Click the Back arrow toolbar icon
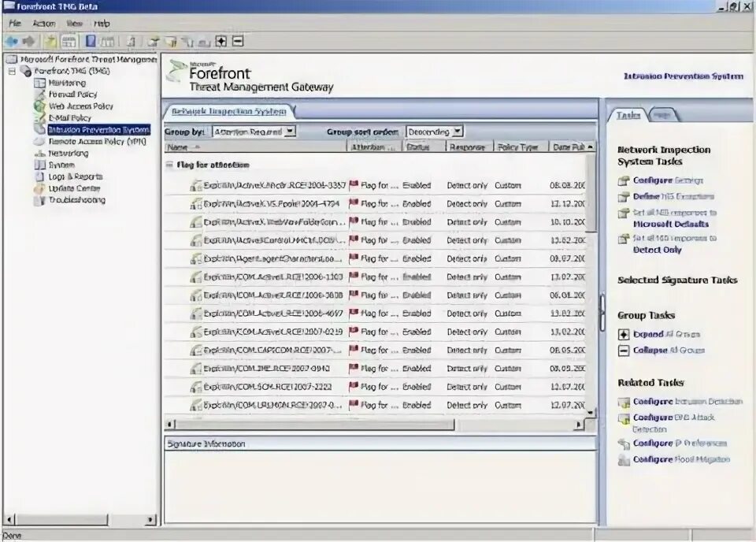The width and height of the screenshot is (756, 542). 12,42
